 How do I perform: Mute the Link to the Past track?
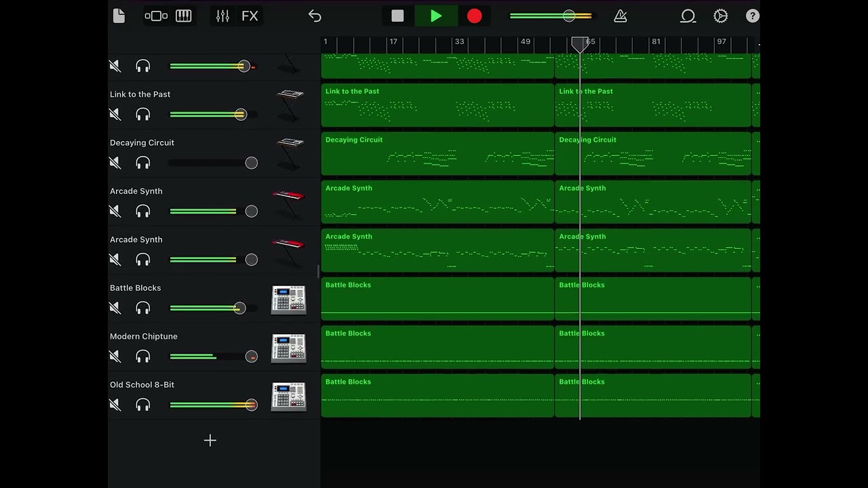(115, 115)
